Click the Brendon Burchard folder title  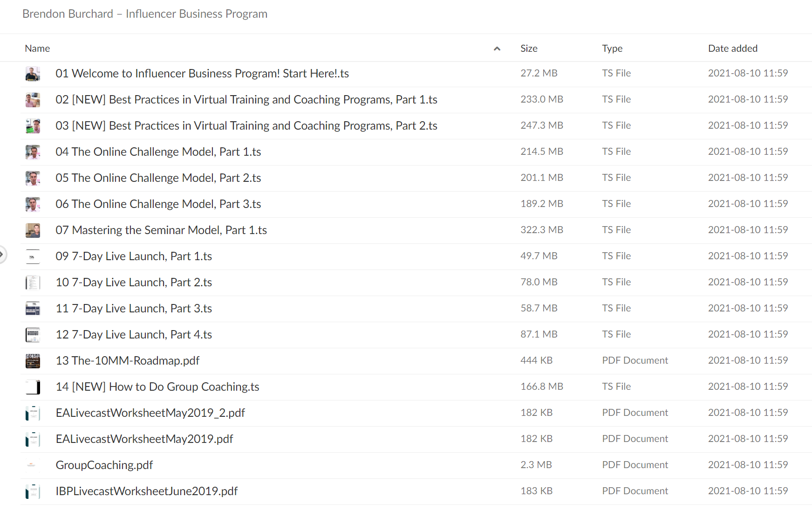tap(145, 14)
